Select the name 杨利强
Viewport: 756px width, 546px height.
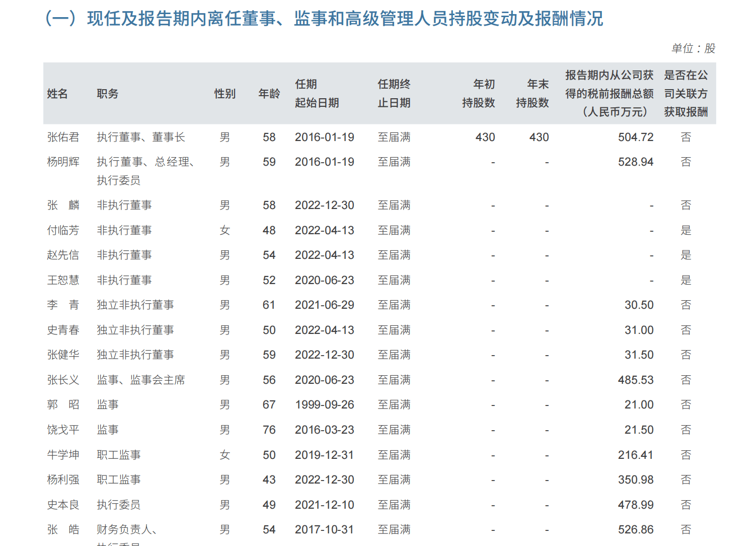[x=63, y=480]
